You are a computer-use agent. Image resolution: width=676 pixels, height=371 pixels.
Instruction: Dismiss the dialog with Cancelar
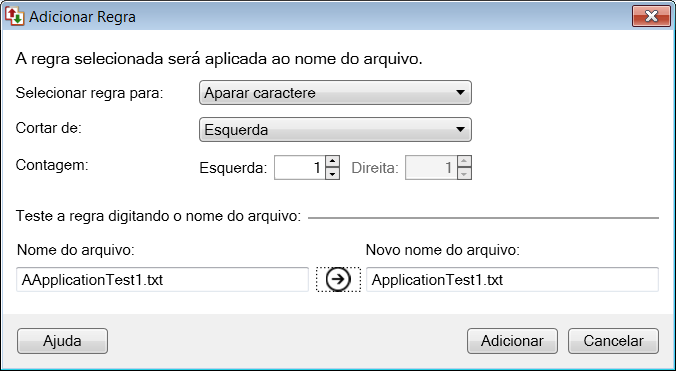coord(613,341)
